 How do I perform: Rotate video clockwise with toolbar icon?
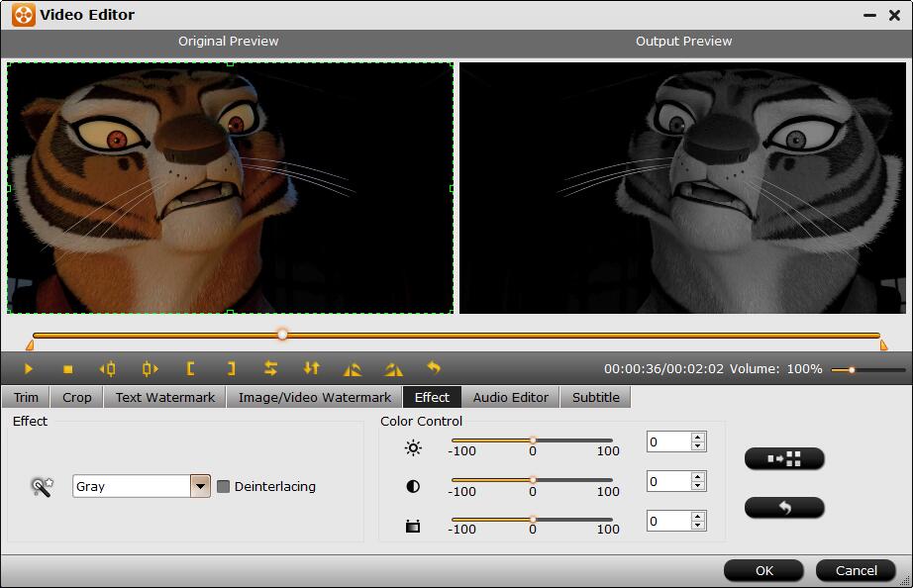pos(393,369)
